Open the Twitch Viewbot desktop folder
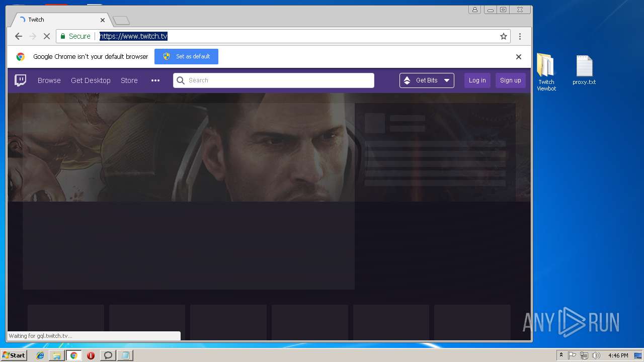 [546, 72]
